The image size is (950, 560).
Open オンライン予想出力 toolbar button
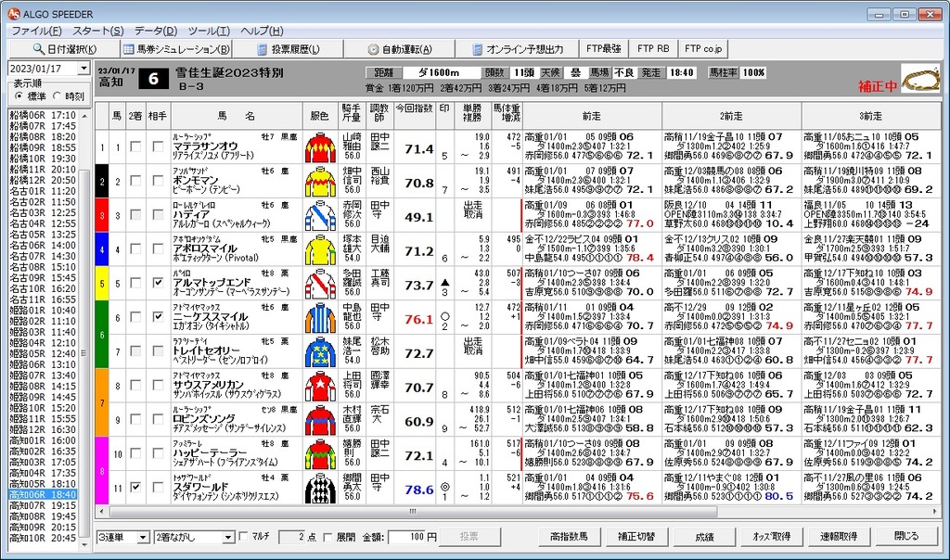point(517,49)
